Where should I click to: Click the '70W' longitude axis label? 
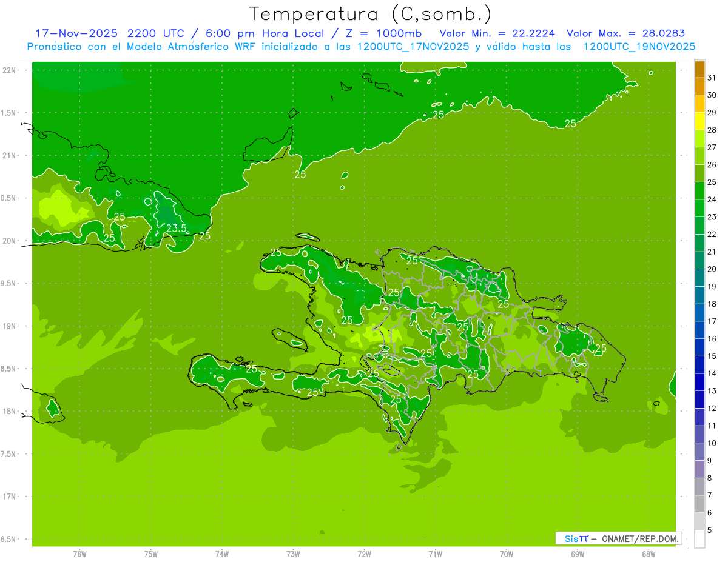pyautogui.click(x=507, y=554)
